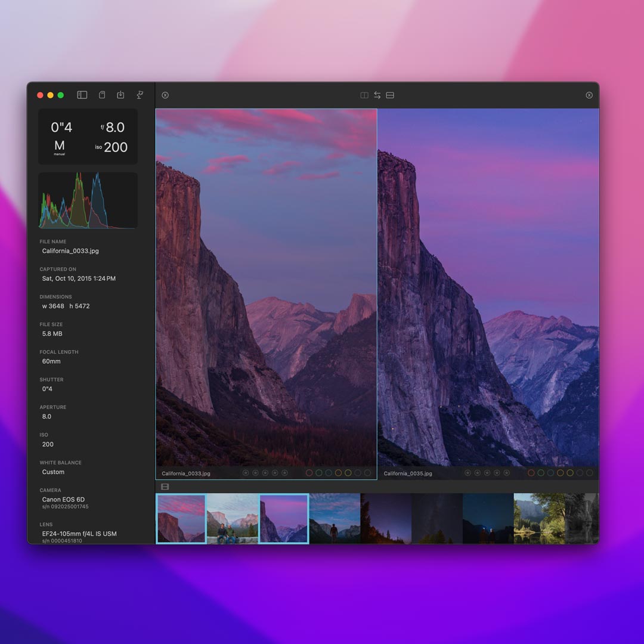Apply yellow color label to California_0033.jpg
This screenshot has height=644, width=644.
(348, 473)
